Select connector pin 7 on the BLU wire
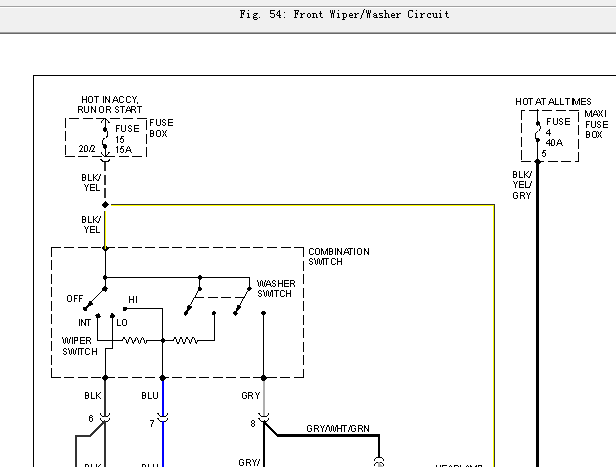The width and height of the screenshot is (616, 467). click(162, 421)
